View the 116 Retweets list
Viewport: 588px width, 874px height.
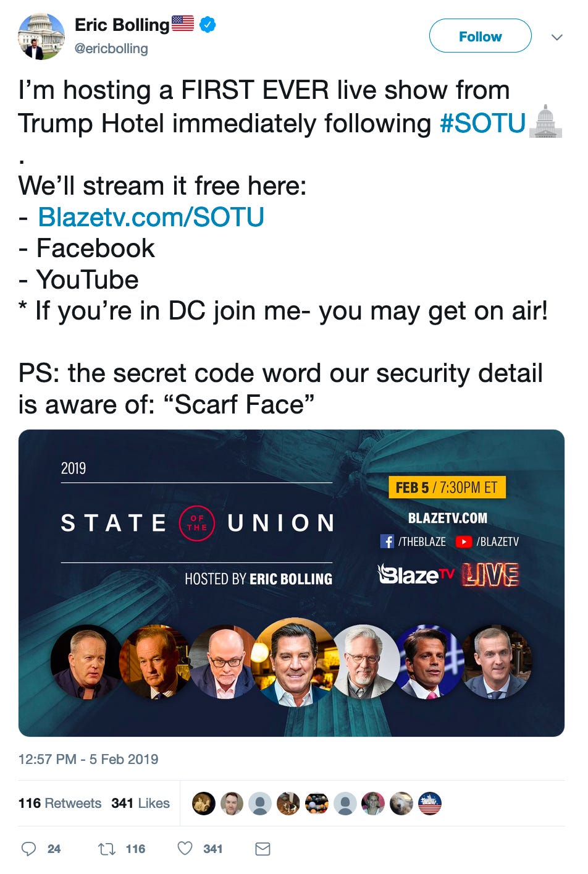(60, 803)
